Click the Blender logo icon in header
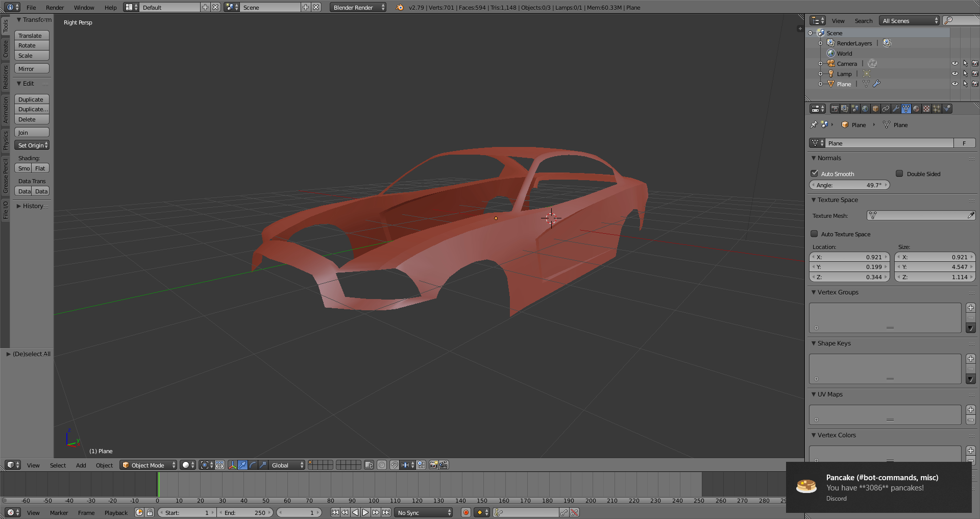The image size is (980, 519). point(400,7)
